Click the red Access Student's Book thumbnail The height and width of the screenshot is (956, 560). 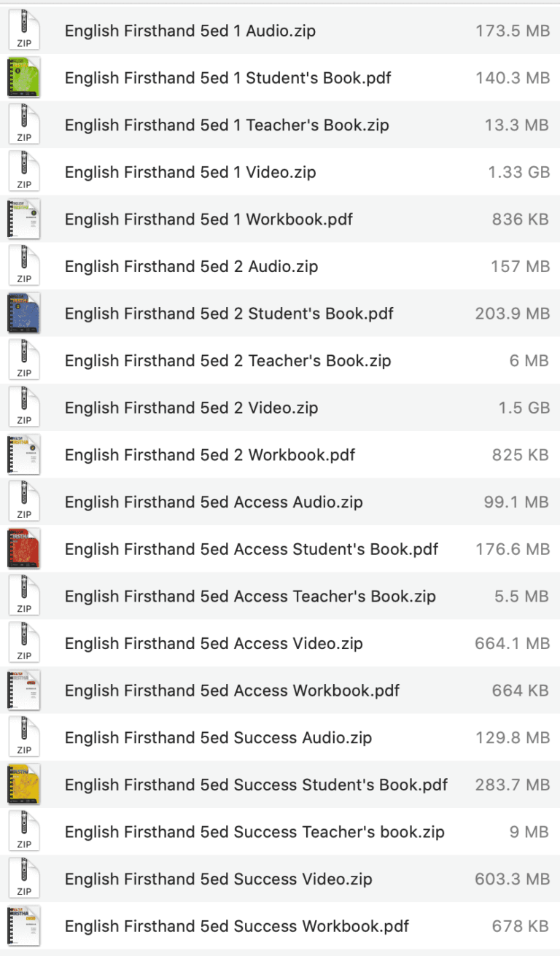point(24,549)
